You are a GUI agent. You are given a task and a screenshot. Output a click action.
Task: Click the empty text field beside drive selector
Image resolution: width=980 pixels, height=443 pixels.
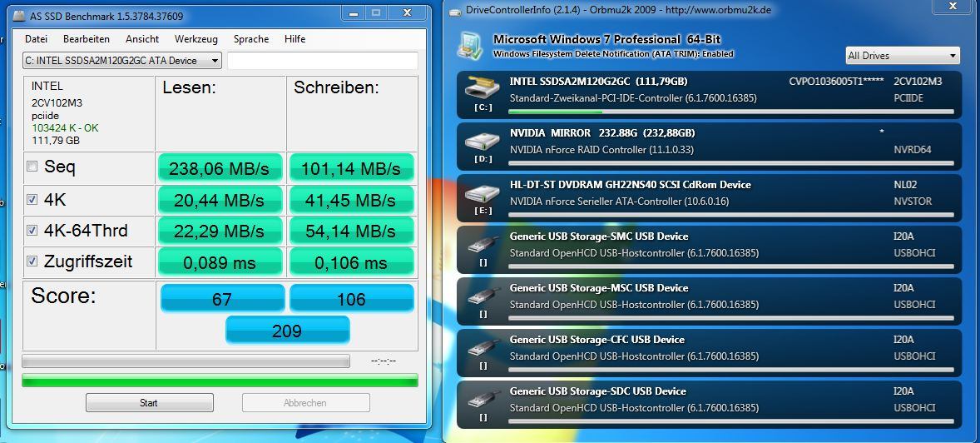pyautogui.click(x=323, y=61)
